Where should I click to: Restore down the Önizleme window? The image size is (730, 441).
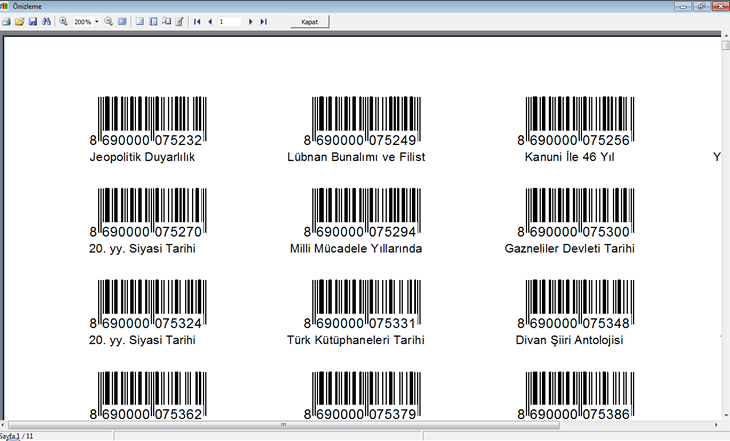pyautogui.click(x=701, y=6)
